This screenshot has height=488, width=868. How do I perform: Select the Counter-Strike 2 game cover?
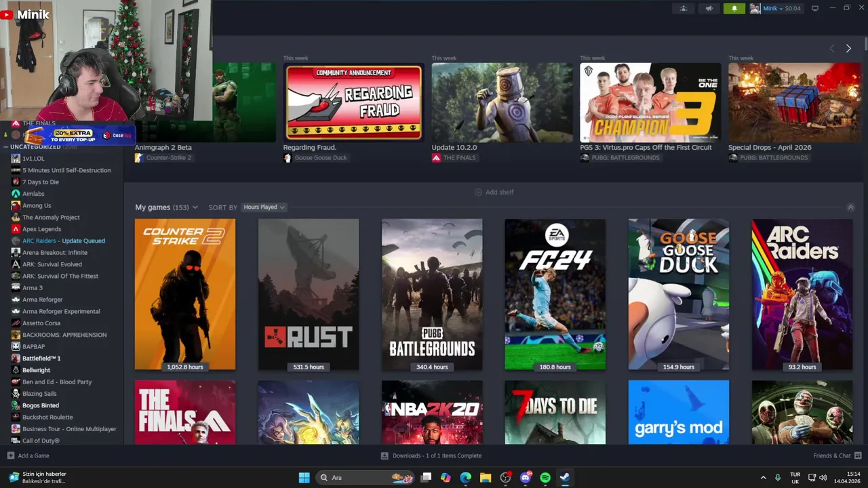(x=185, y=294)
